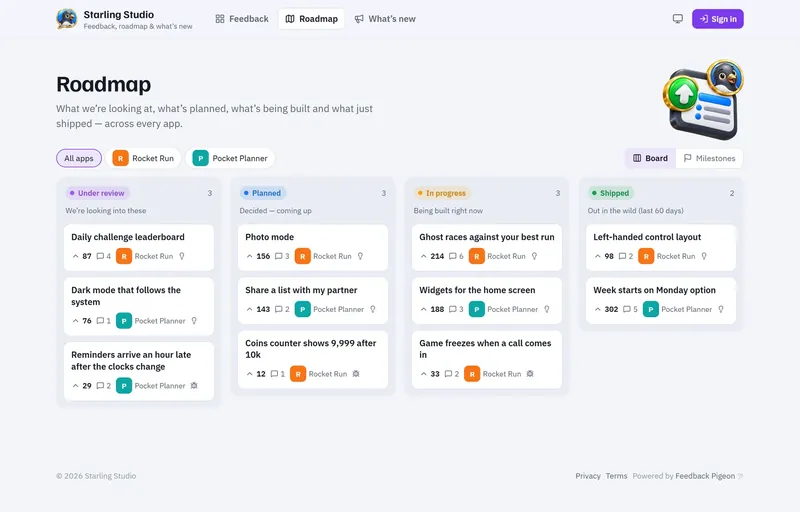Click "We're looking into these" text
This screenshot has width=800, height=512.
coord(106,211)
